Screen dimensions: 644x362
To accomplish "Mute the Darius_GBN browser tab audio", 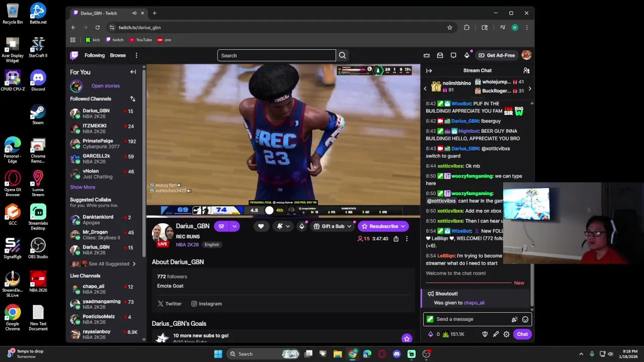I will (134, 13).
